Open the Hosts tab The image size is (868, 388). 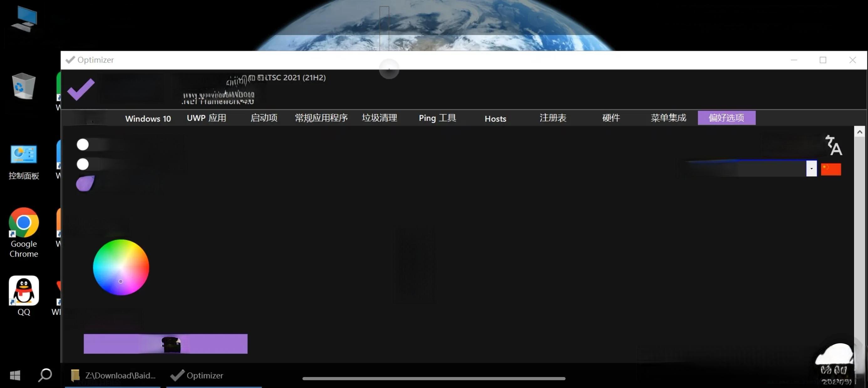click(x=495, y=119)
